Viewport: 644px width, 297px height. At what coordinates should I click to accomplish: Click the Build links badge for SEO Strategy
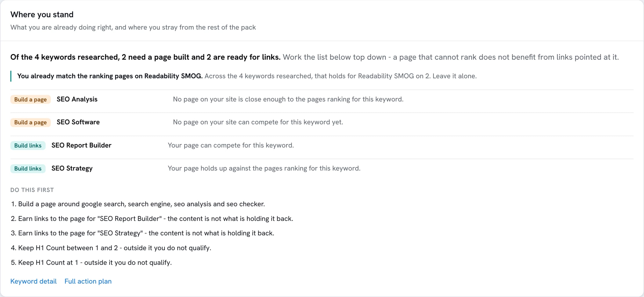click(x=28, y=168)
